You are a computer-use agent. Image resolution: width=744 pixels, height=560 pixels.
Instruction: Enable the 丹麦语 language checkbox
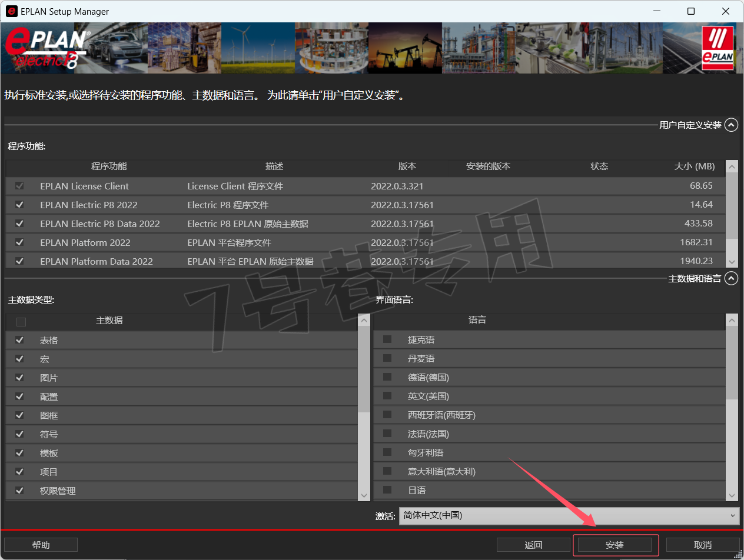click(x=387, y=358)
